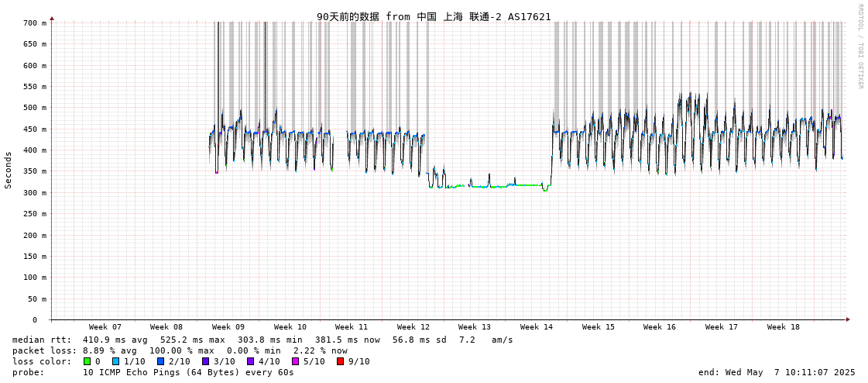Click the 550 m y-axis label

point(35,87)
